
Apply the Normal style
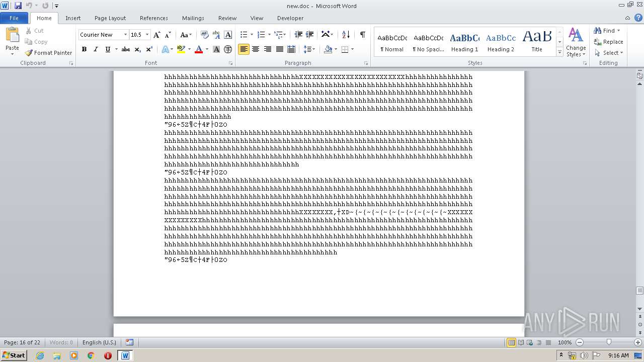392,42
